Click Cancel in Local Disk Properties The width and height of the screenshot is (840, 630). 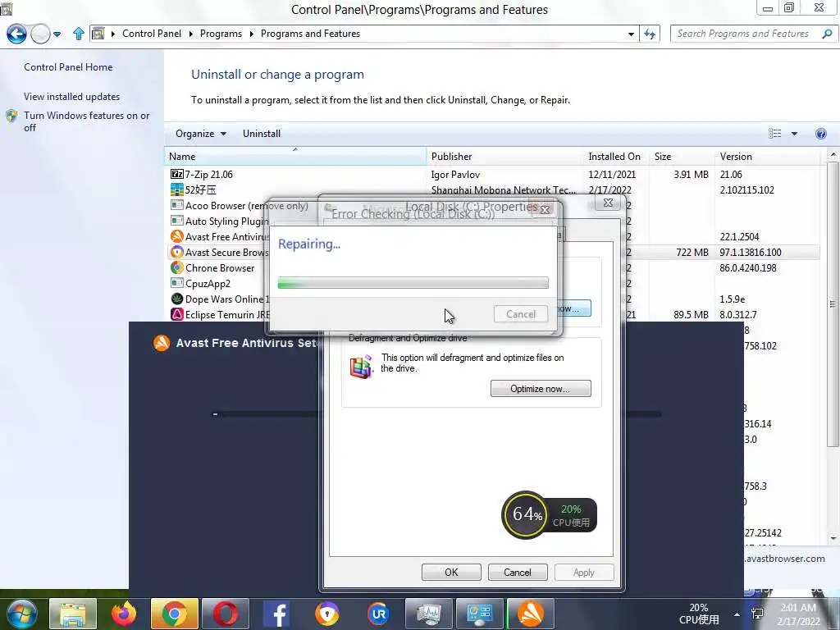point(518,572)
